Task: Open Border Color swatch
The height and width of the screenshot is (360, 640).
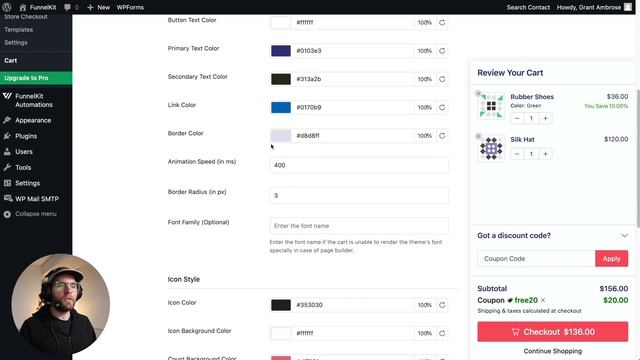Action: pyautogui.click(x=281, y=136)
